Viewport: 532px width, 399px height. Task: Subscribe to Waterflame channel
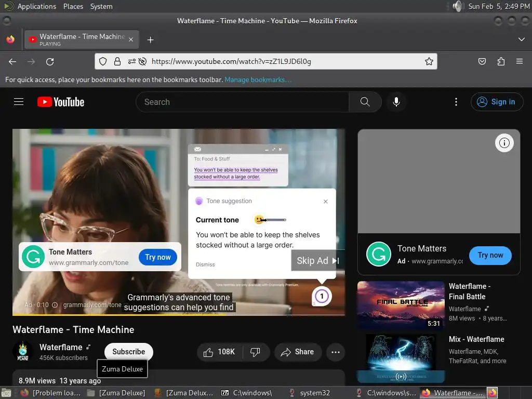tap(129, 352)
